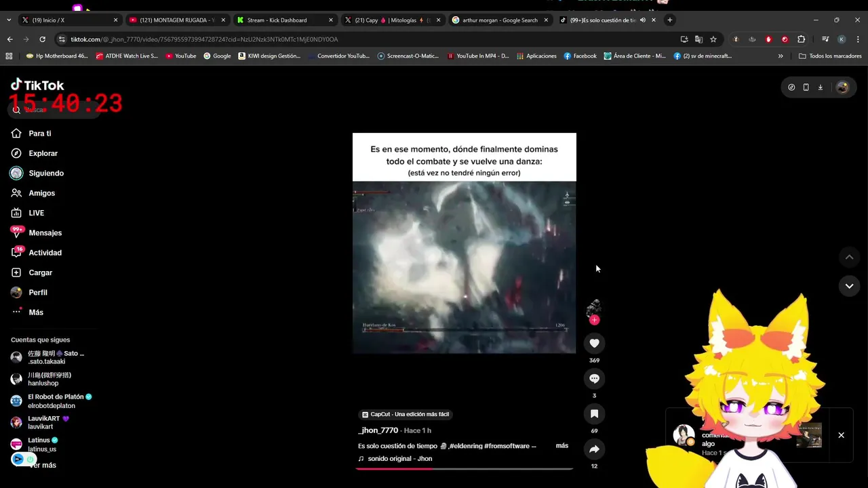Go to the next video down arrow
The width and height of the screenshot is (868, 488).
pyautogui.click(x=849, y=286)
